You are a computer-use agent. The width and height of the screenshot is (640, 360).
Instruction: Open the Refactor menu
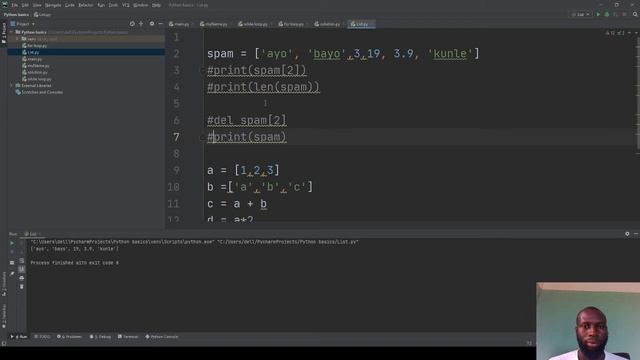[86, 5]
